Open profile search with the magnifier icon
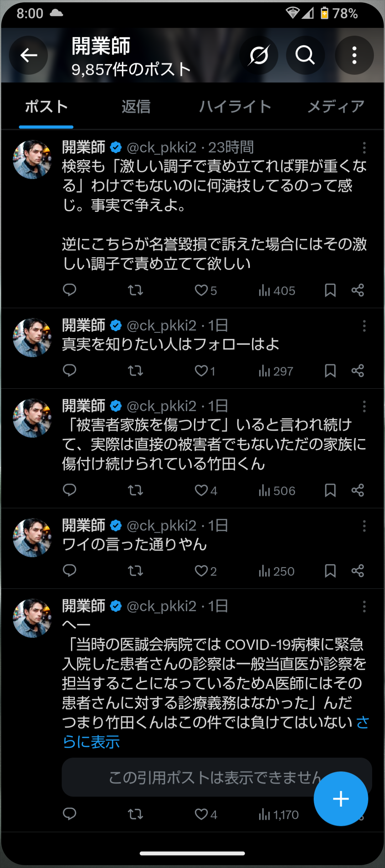Screen dimensions: 385x868 (x=305, y=55)
